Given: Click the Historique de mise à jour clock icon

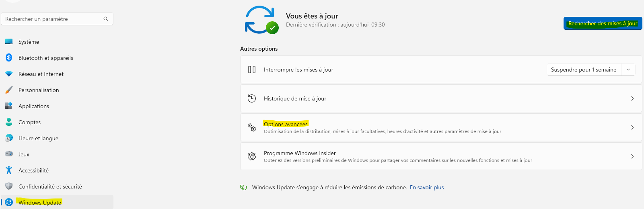Looking at the screenshot, I should pyautogui.click(x=252, y=98).
